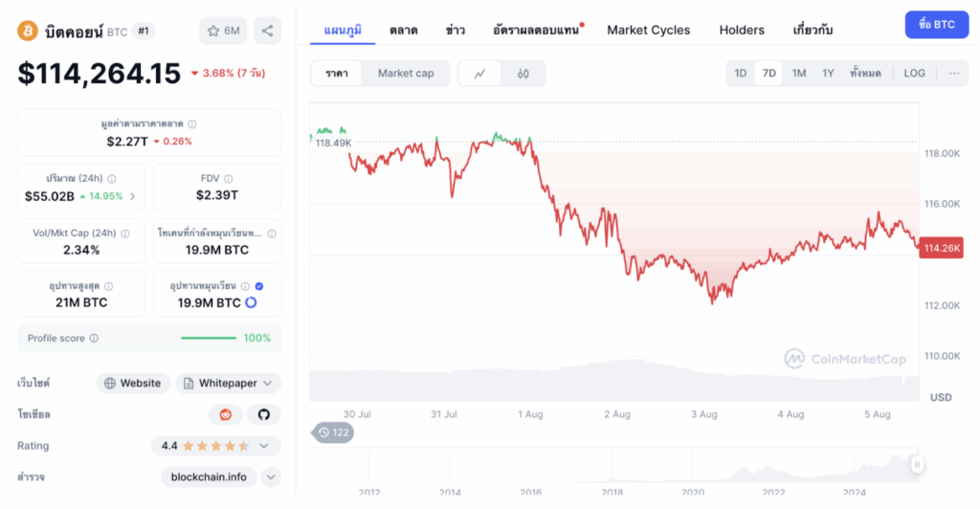The width and height of the screenshot is (980, 509).
Task: Open chart more options ellipsis menu
Action: click(x=953, y=74)
